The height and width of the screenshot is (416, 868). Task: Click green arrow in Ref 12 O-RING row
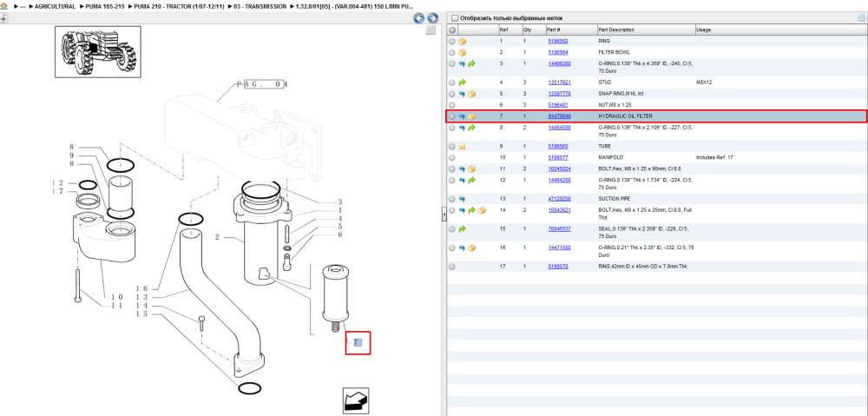click(471, 180)
